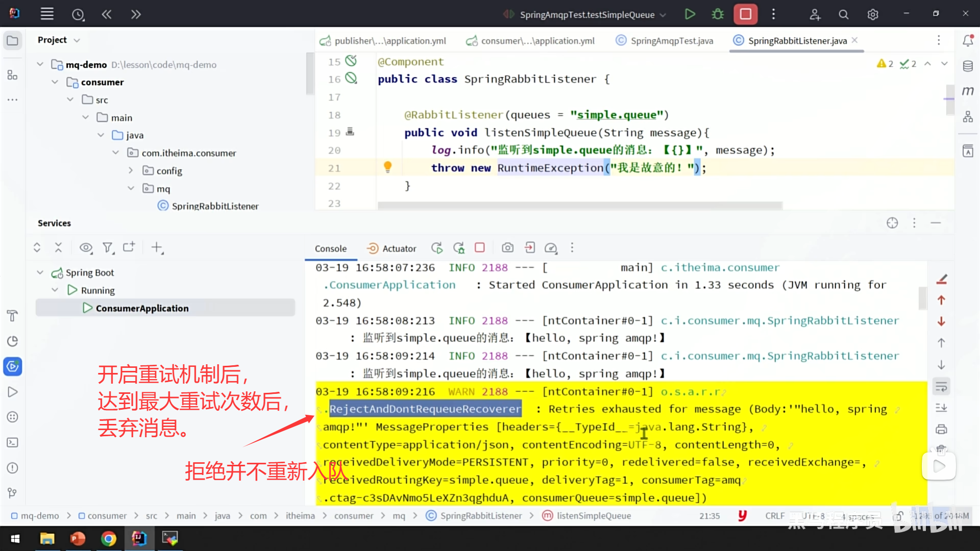Click the yellow intention lightbulb icon
This screenshot has height=551, width=980.
tap(387, 167)
